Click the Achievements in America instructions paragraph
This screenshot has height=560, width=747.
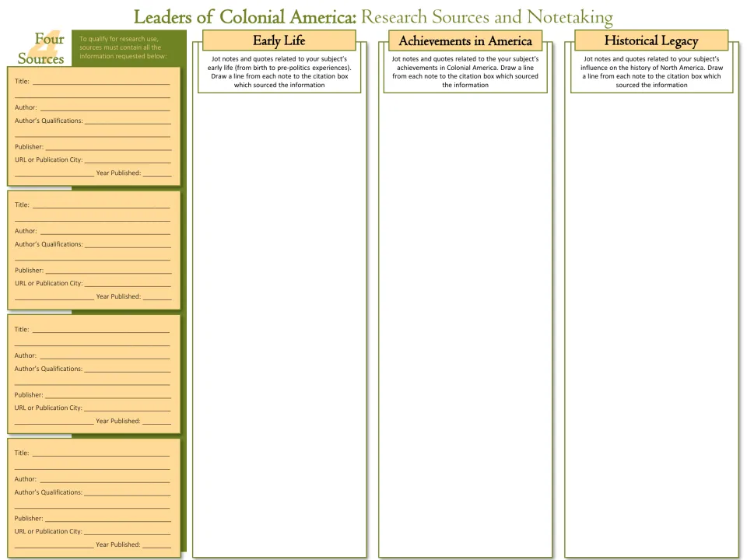pos(465,72)
